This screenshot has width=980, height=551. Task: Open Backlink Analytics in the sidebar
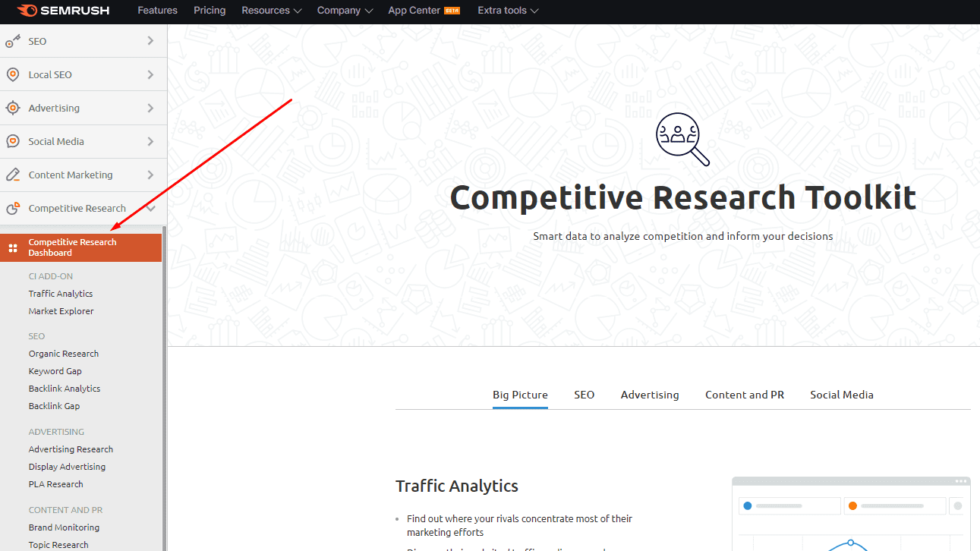click(65, 389)
